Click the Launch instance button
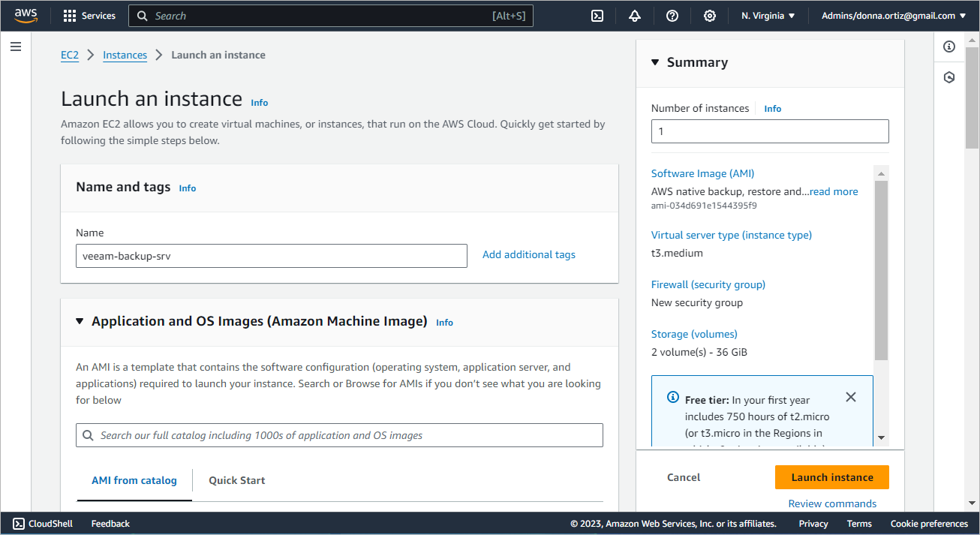980x535 pixels. [x=831, y=477]
